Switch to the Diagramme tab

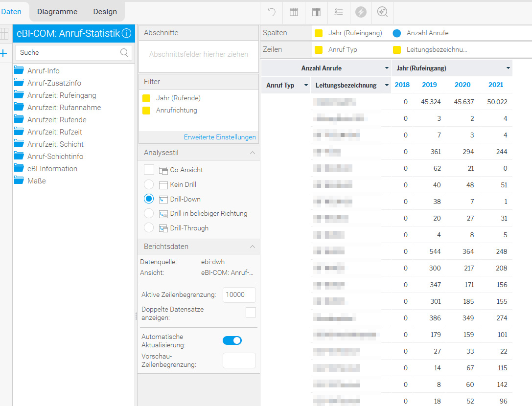[x=57, y=12]
